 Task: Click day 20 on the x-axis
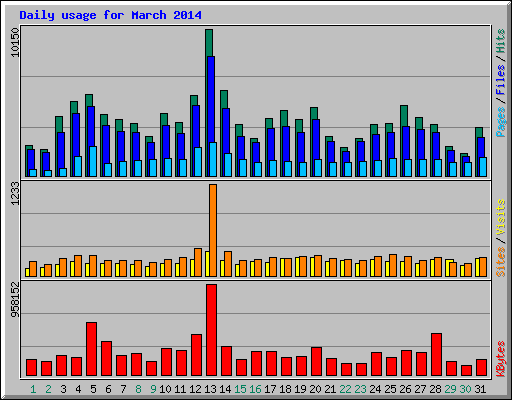315,389
